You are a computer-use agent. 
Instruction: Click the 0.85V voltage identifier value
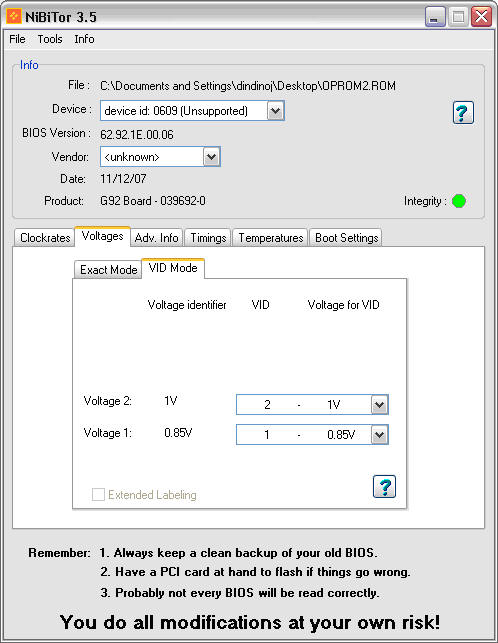[x=178, y=433]
